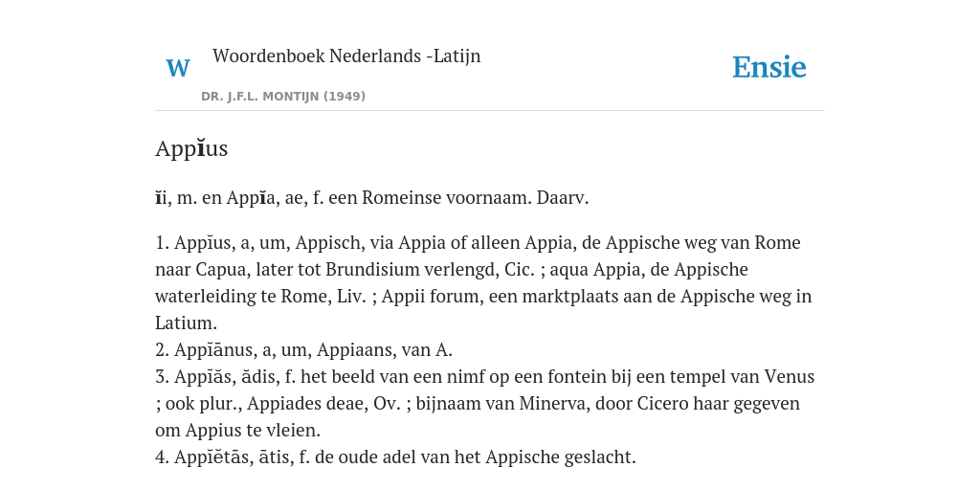Click Appĭĕtās in entry four
Screen dimensions: 980x490
[213, 457]
